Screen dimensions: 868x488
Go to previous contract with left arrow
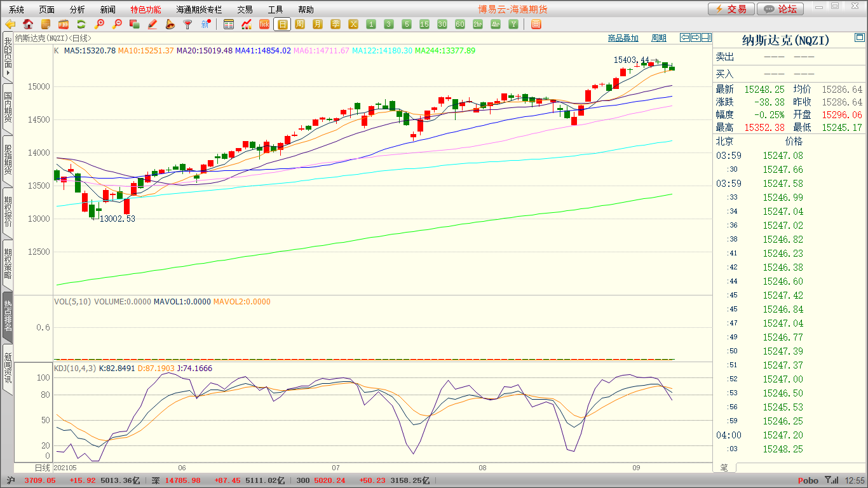[x=684, y=38]
